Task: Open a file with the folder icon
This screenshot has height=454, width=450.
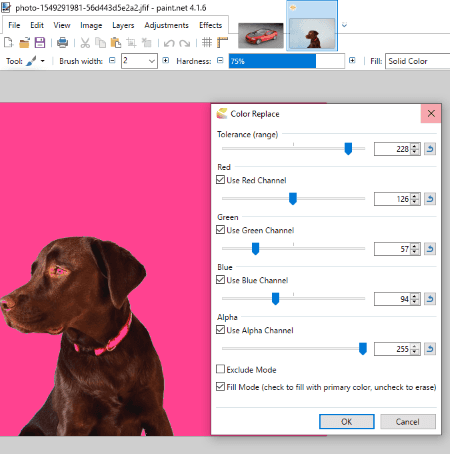Action: point(24,43)
